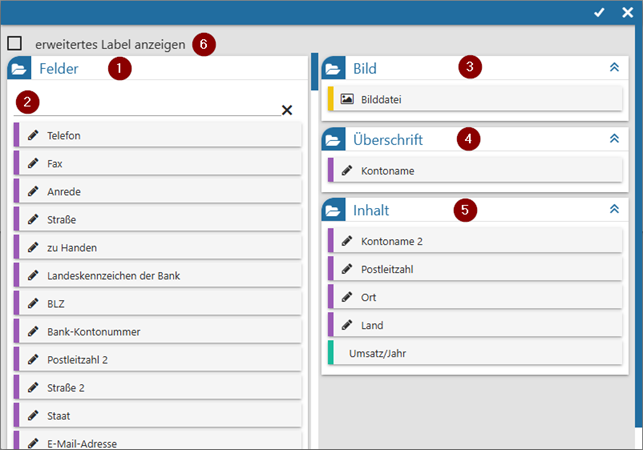This screenshot has height=450, width=643.
Task: Click the Felder panel title
Action: click(x=59, y=69)
